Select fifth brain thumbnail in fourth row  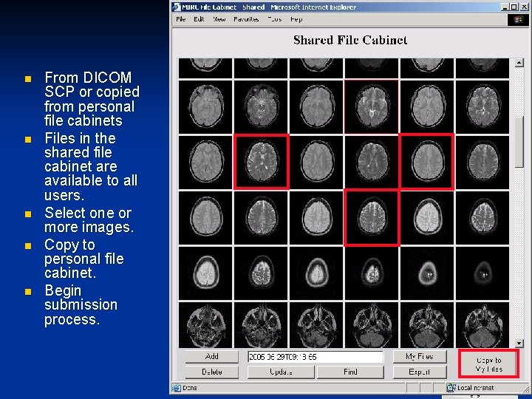pyautogui.click(x=427, y=218)
